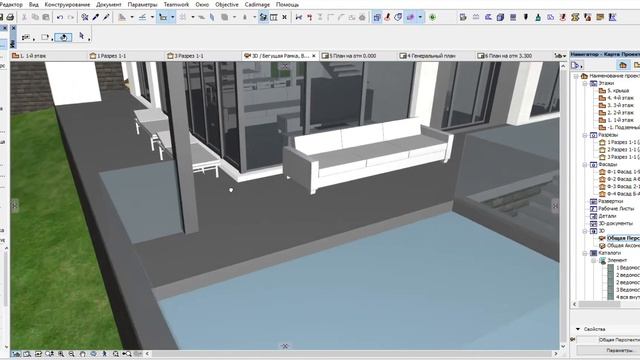Click the Project Map icon button in navigator
Viewport: 640px width, 360px height.
[x=623, y=65]
